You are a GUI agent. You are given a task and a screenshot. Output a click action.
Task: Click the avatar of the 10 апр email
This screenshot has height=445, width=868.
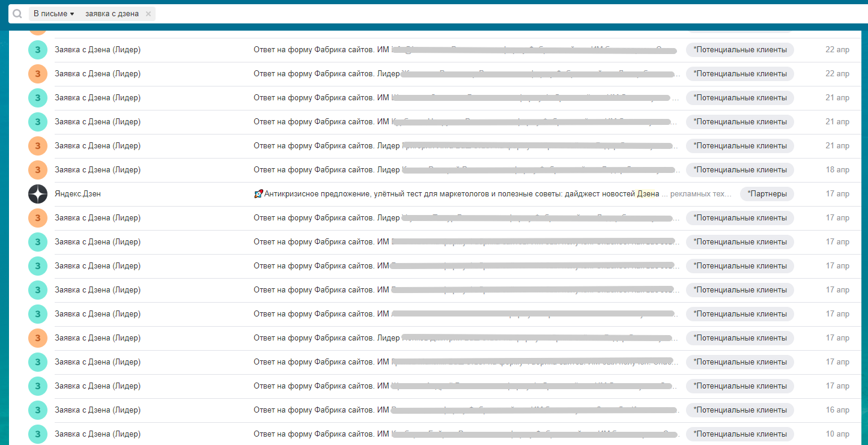tap(38, 434)
